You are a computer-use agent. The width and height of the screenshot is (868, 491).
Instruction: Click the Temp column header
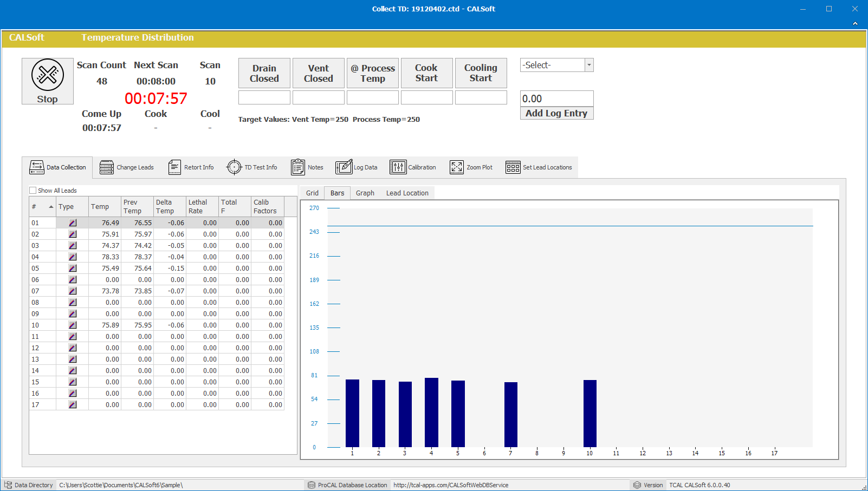coord(105,207)
